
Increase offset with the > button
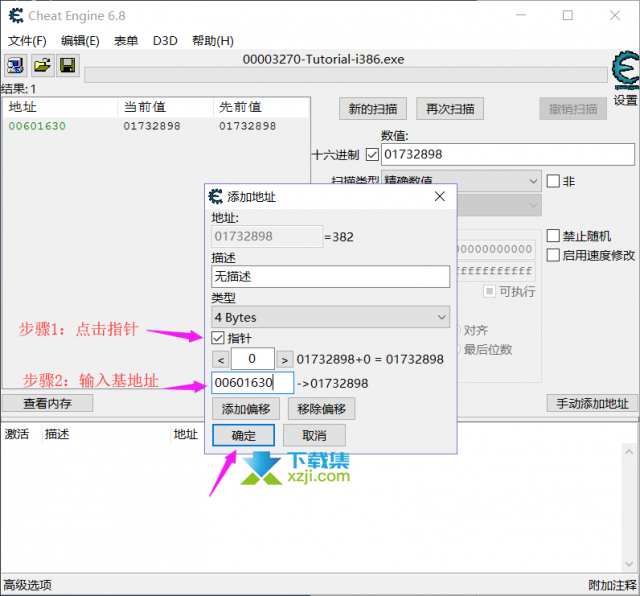pyautogui.click(x=284, y=360)
